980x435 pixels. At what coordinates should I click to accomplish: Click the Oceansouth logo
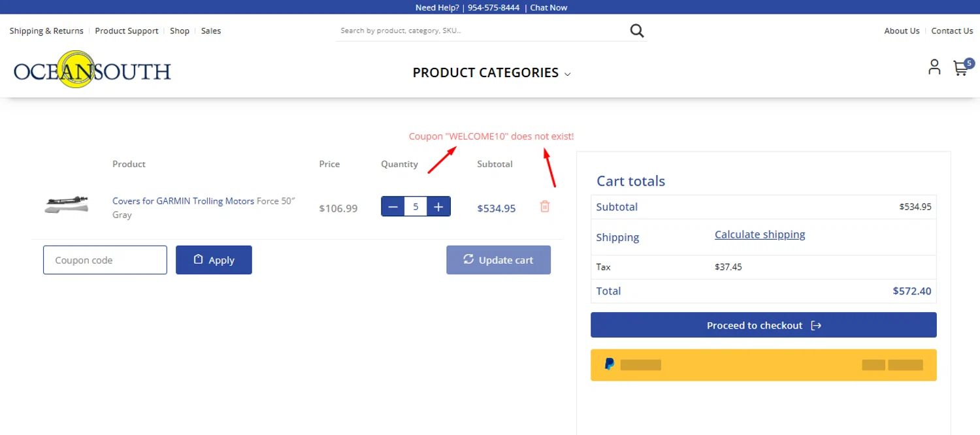(92, 70)
